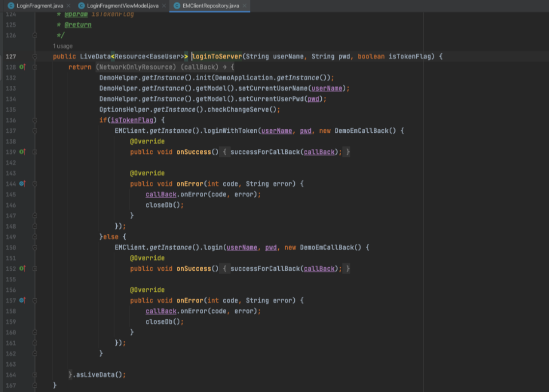Click the override gutter icon on line 139
This screenshot has width=549, height=392.
22,152
